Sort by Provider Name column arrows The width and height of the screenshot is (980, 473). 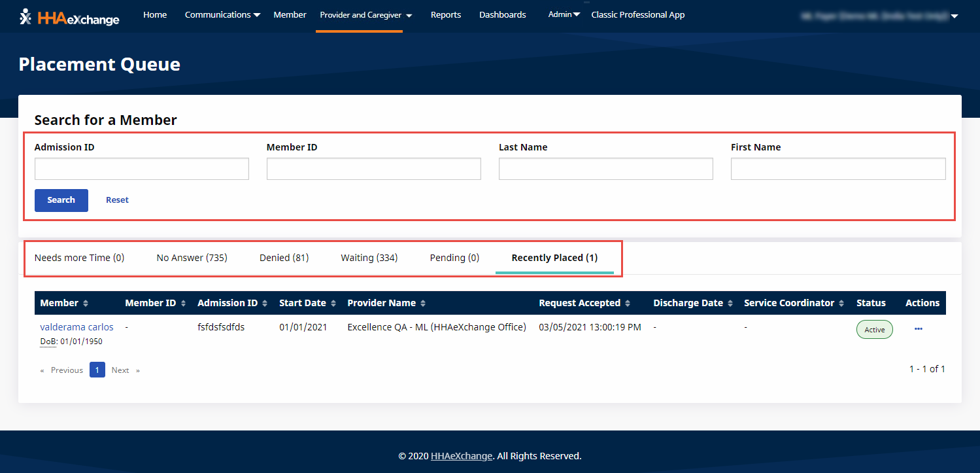tap(423, 304)
